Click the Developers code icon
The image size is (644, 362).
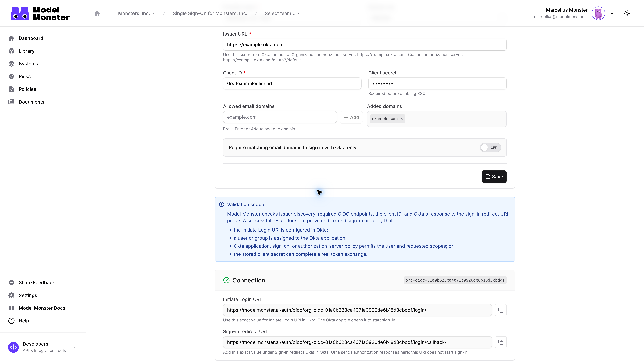tap(13, 347)
